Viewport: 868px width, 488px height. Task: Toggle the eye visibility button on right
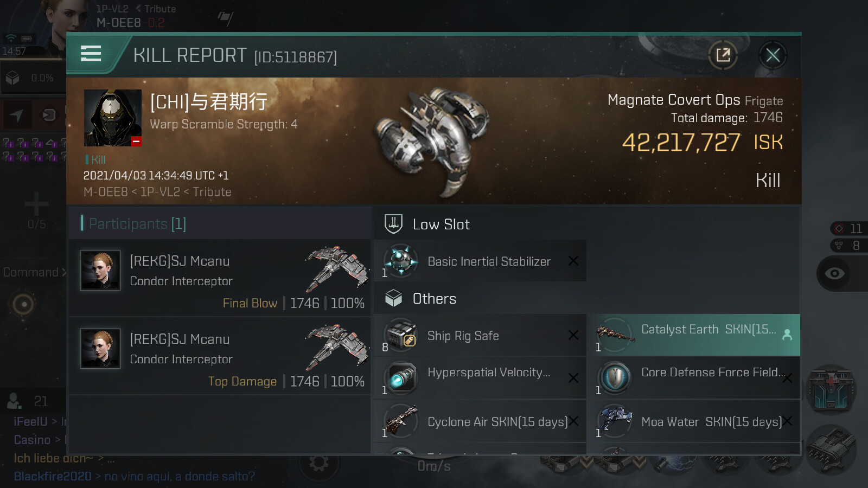(835, 273)
